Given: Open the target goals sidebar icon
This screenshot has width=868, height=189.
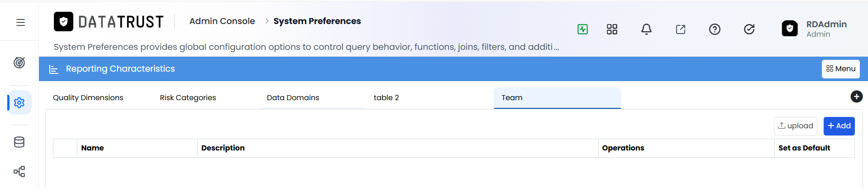Looking at the screenshot, I should pos(19,63).
